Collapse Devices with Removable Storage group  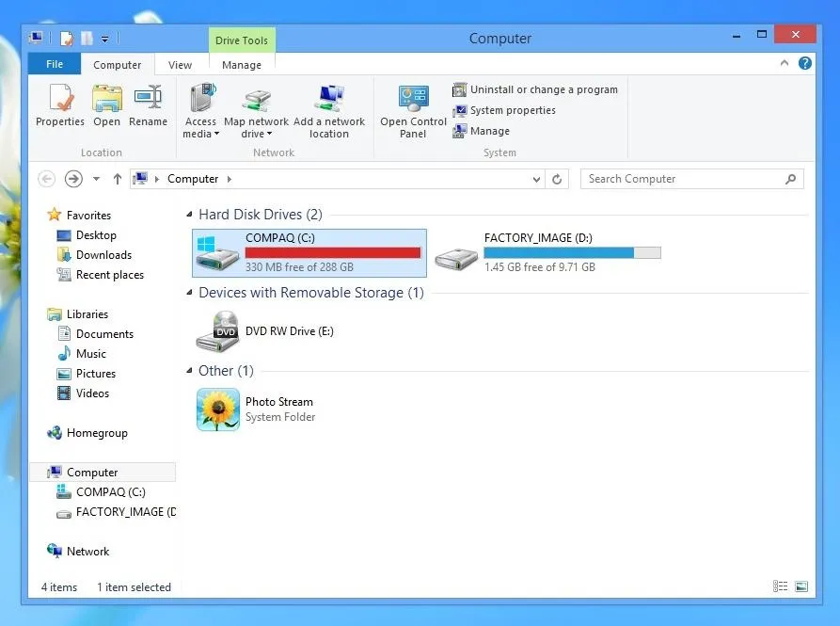tap(189, 293)
